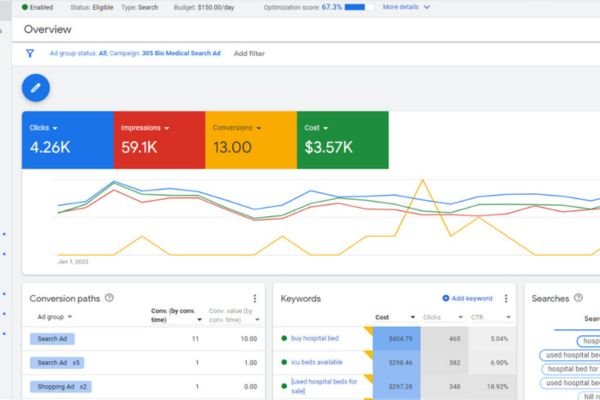Open icu beds available keyword
Screen dimensions: 600x400
click(x=316, y=362)
